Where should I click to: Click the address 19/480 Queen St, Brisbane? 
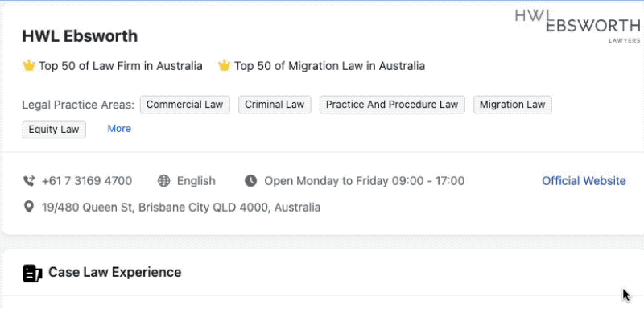181,208
